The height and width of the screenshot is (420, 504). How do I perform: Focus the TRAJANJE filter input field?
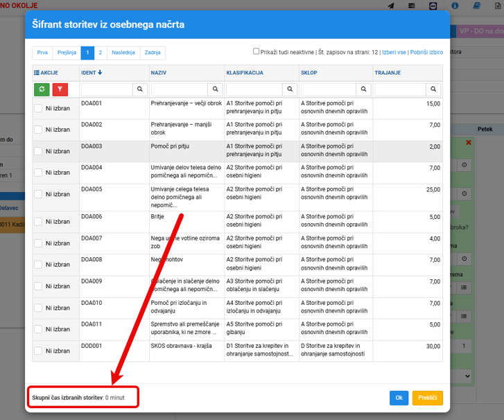(400, 89)
